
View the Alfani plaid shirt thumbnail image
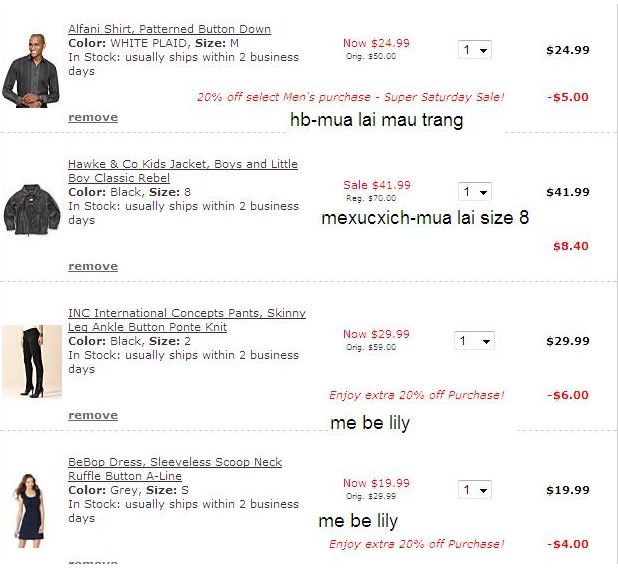31,71
